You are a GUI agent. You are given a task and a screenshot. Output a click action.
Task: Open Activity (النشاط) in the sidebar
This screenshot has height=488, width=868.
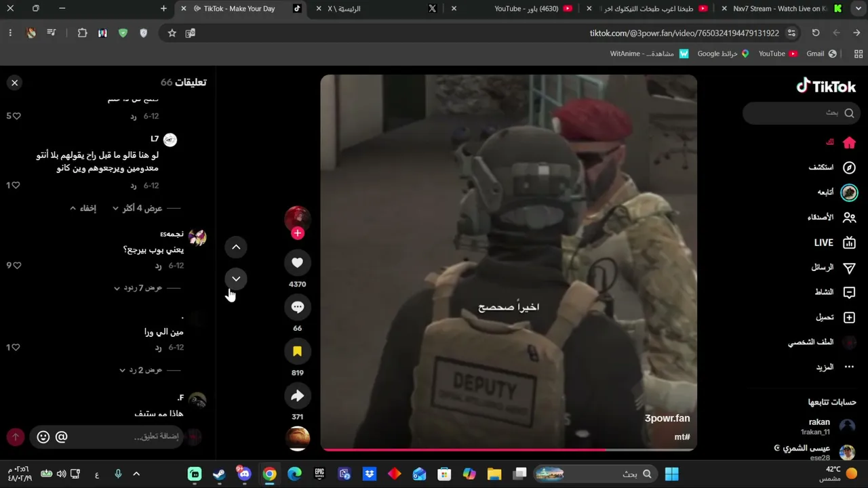pos(835,292)
